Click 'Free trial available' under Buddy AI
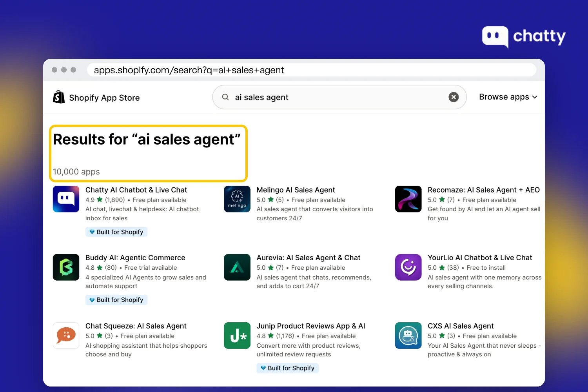This screenshot has height=392, width=588. [x=151, y=268]
